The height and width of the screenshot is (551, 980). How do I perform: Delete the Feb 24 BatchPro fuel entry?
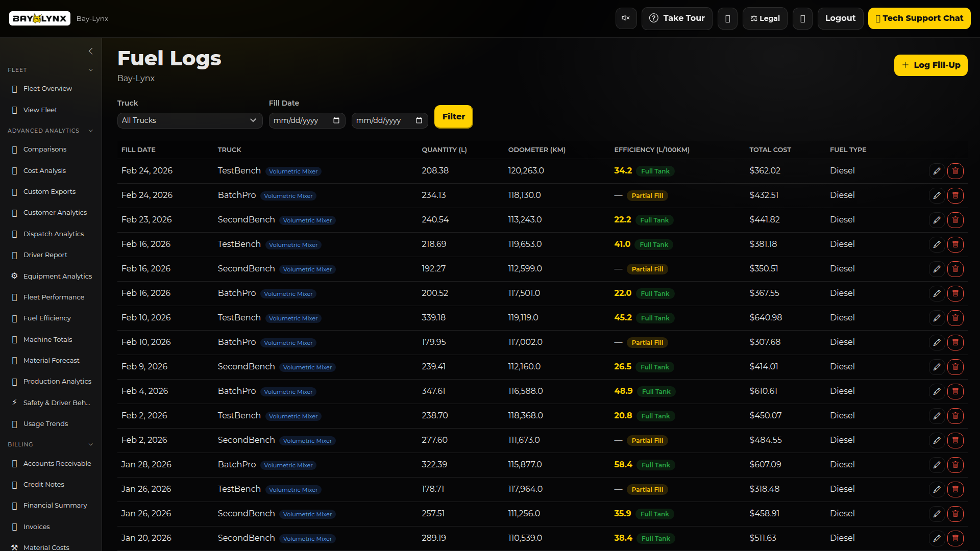pos(955,195)
